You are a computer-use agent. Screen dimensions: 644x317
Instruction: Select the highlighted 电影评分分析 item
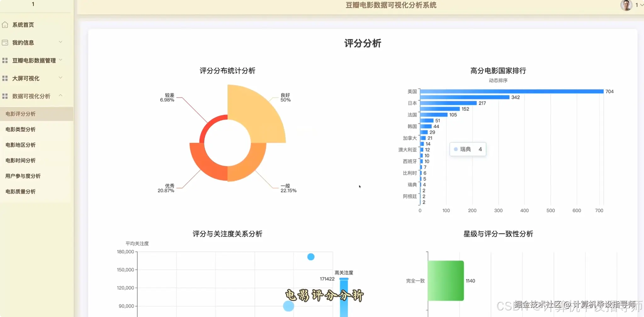20,114
